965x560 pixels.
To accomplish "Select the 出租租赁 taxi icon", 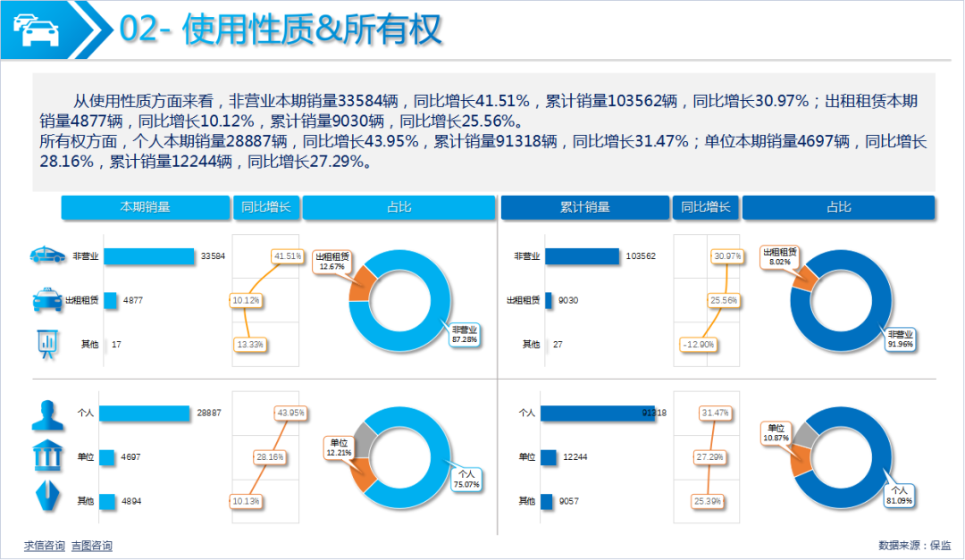I will pyautogui.click(x=47, y=300).
